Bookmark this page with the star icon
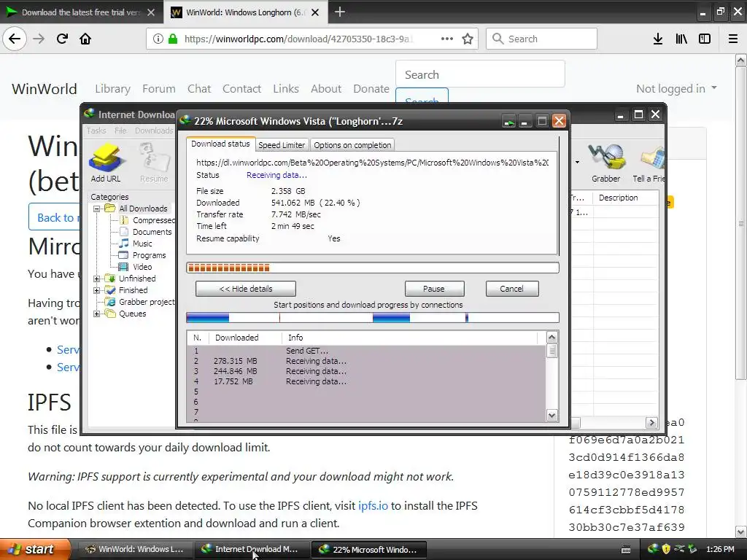The image size is (747, 560). click(x=468, y=39)
